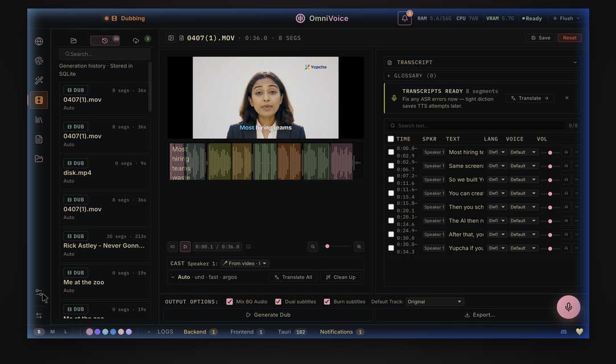Preview audio for the 'Most hiring' row
The height and width of the screenshot is (364, 616).
pos(566,152)
